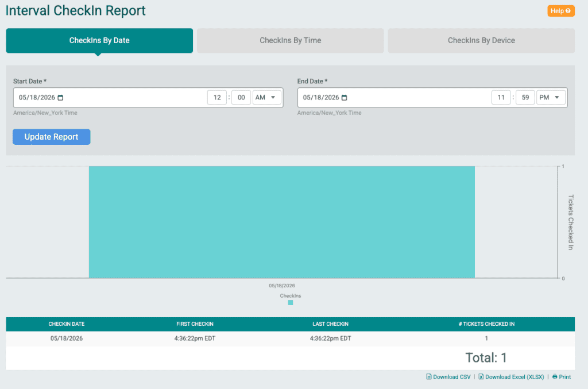Click the Start Date hour field
Image resolution: width=588 pixels, height=389 pixels.
tap(217, 98)
